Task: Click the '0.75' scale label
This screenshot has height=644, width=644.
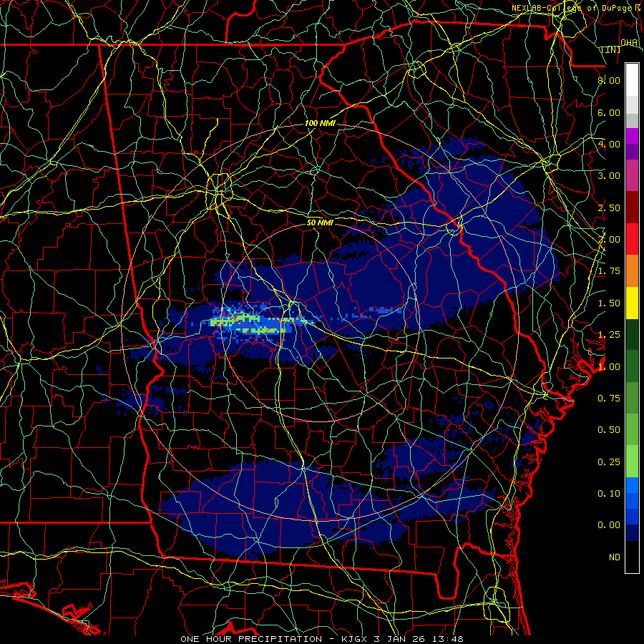Action: pos(609,399)
